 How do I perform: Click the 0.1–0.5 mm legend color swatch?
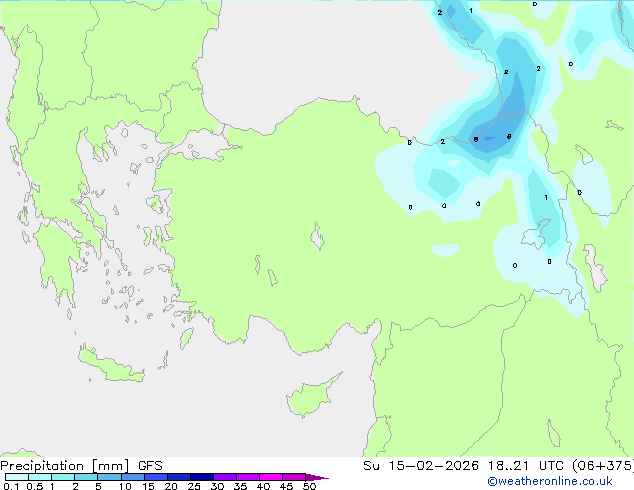click(x=17, y=477)
